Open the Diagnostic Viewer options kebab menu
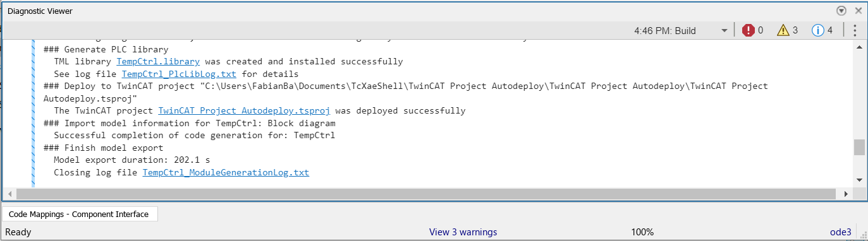This screenshot has height=241, width=868. click(855, 30)
